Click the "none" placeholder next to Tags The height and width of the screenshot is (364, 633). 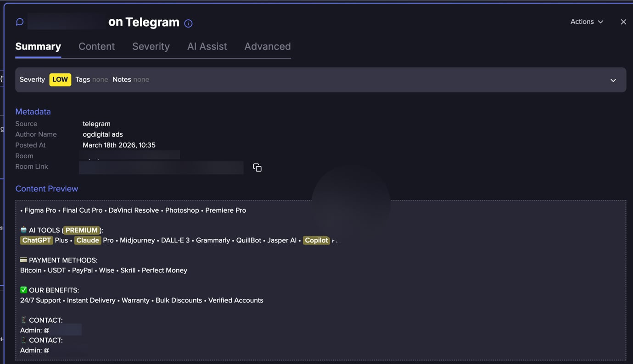click(x=100, y=79)
